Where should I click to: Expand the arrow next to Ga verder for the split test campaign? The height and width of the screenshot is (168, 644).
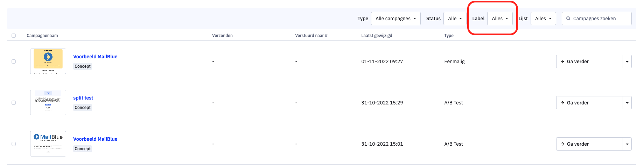click(x=627, y=103)
